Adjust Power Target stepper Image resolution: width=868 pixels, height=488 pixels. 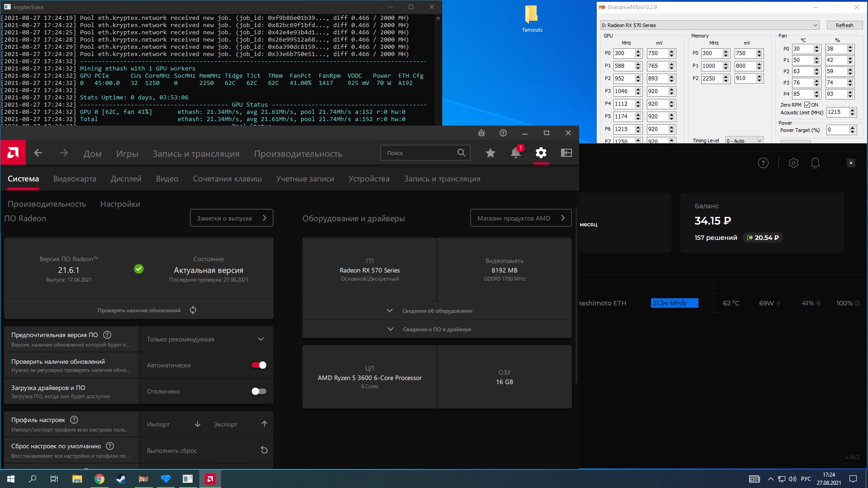[853, 130]
